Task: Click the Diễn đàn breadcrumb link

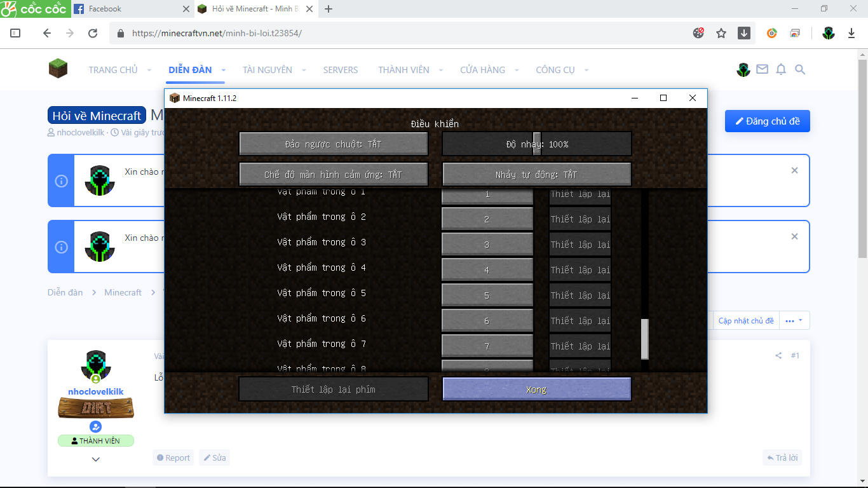Action: [x=65, y=292]
